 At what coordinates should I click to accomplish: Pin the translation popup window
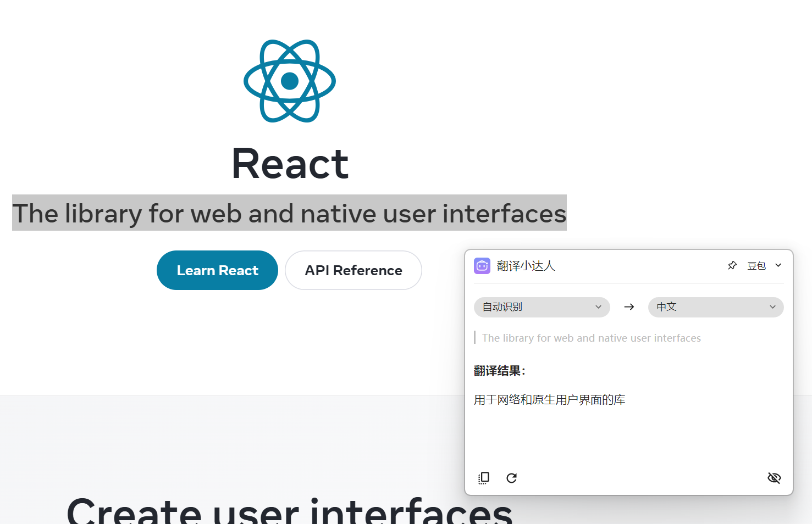(x=732, y=266)
